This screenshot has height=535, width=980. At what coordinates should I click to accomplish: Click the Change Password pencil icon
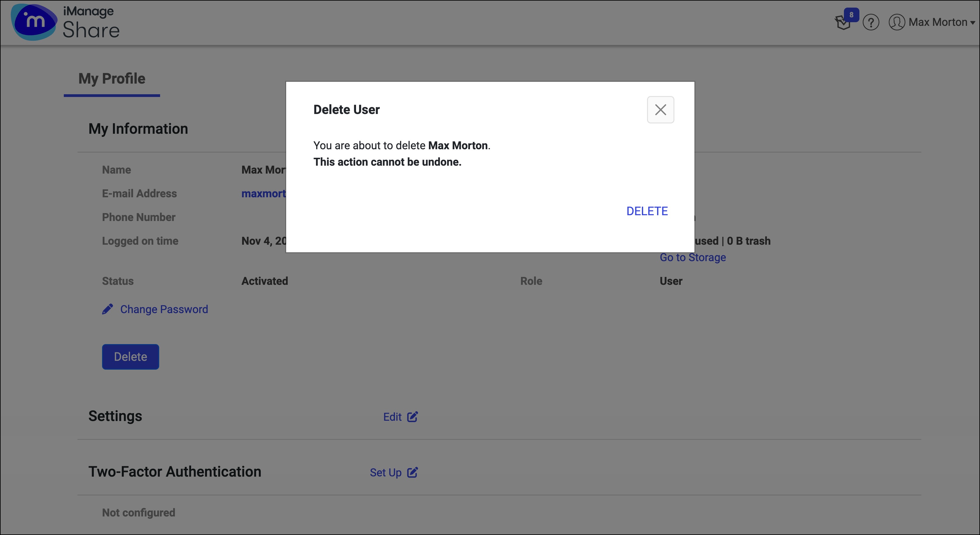[108, 309]
